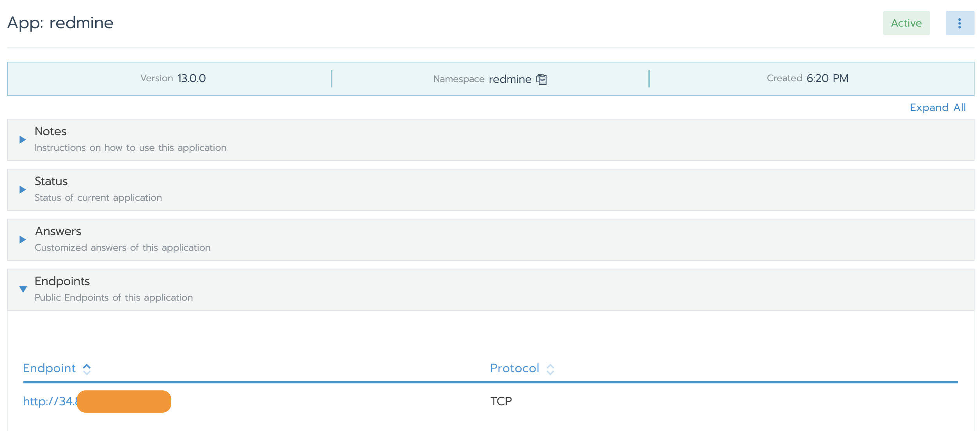Expand the Notes section triangle
The width and height of the screenshot is (980, 431).
click(x=23, y=139)
